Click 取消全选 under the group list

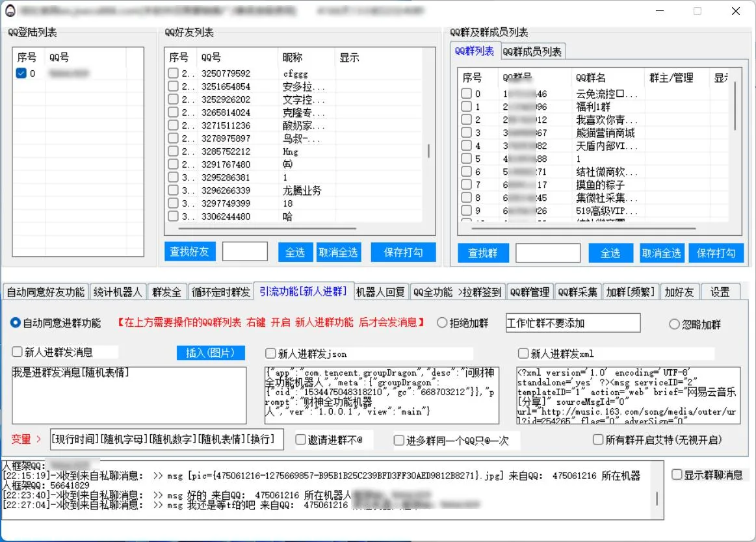click(662, 253)
